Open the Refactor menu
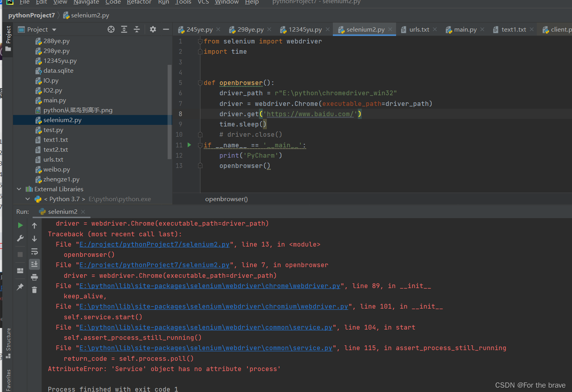 [x=139, y=2]
